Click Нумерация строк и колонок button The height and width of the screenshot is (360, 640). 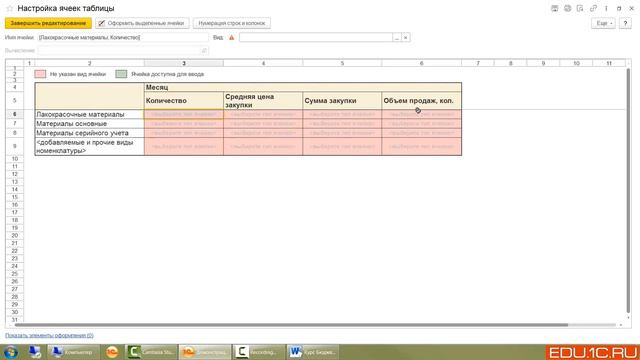(231, 23)
